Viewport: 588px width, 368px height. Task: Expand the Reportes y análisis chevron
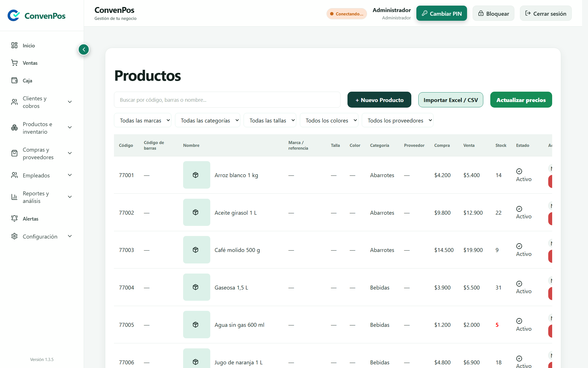pyautogui.click(x=70, y=197)
